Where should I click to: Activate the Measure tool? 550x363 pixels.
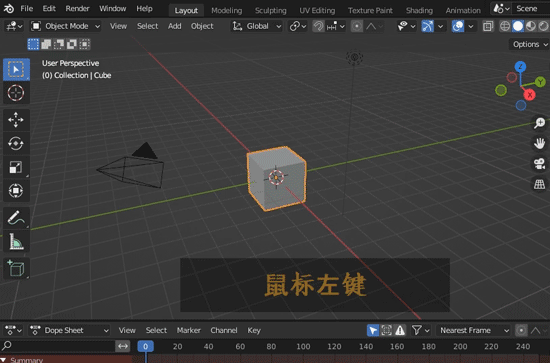point(16,242)
